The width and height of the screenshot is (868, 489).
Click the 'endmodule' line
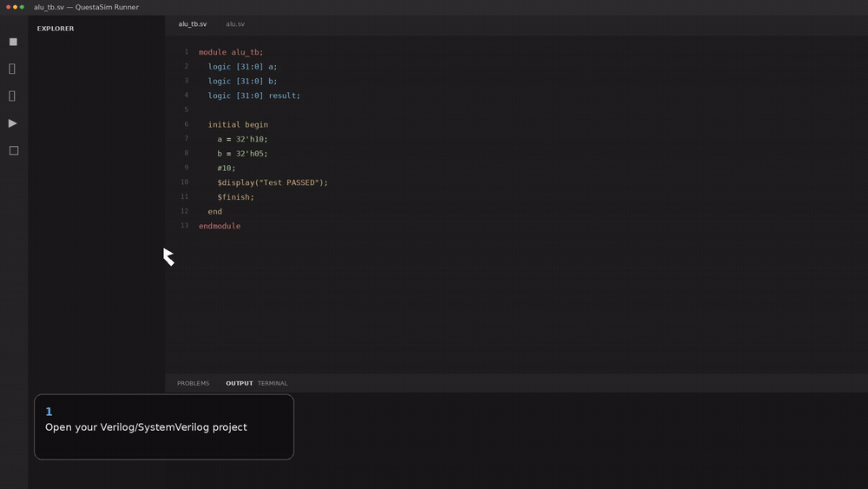pyautogui.click(x=220, y=226)
